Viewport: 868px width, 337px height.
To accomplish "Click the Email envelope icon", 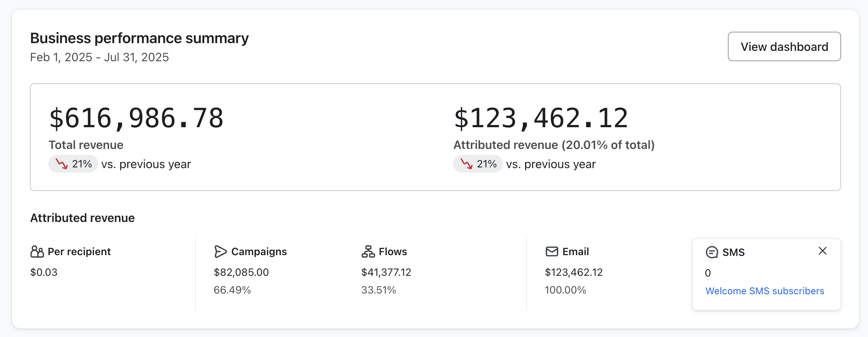I will (551, 251).
